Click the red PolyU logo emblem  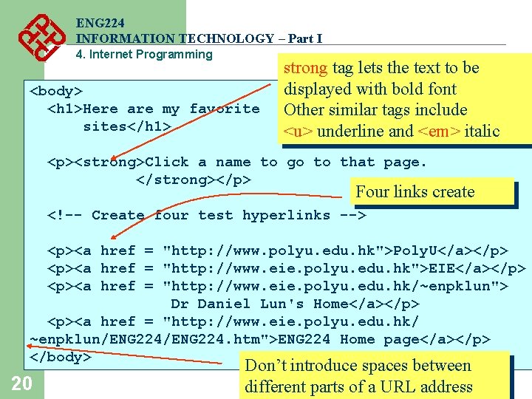(x=41, y=38)
